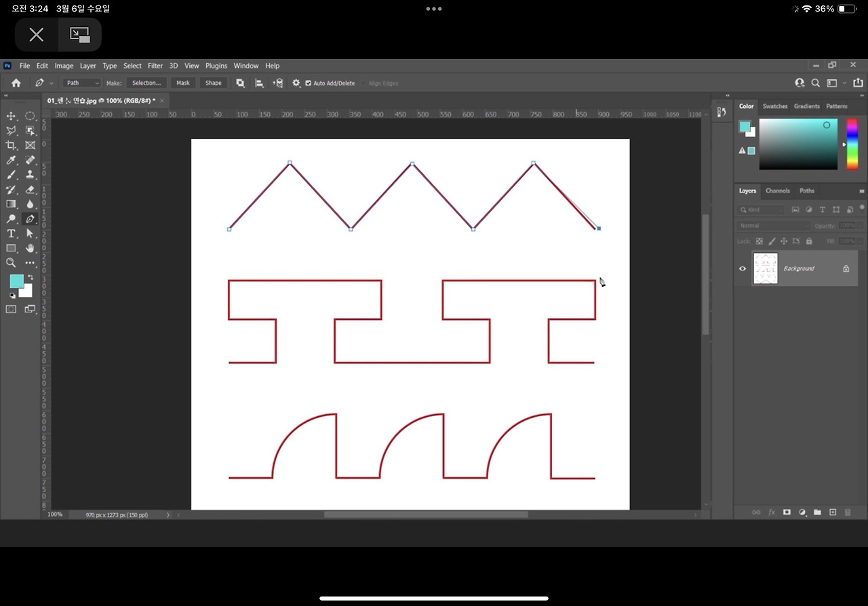Select the Blur tool

click(30, 204)
